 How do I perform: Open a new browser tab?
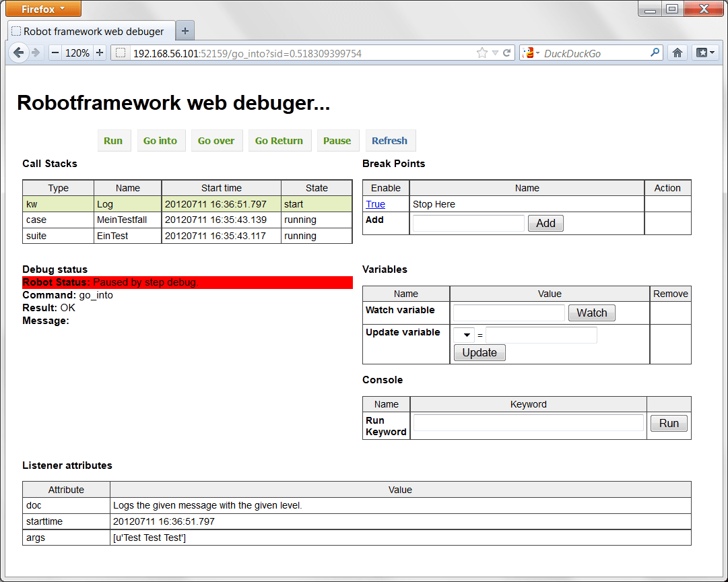[x=185, y=30]
